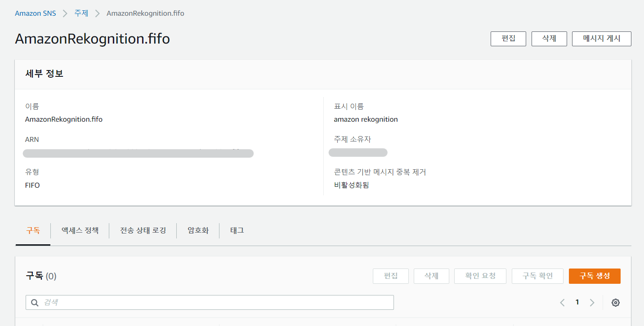Select page number 1 in pagination

click(577, 302)
